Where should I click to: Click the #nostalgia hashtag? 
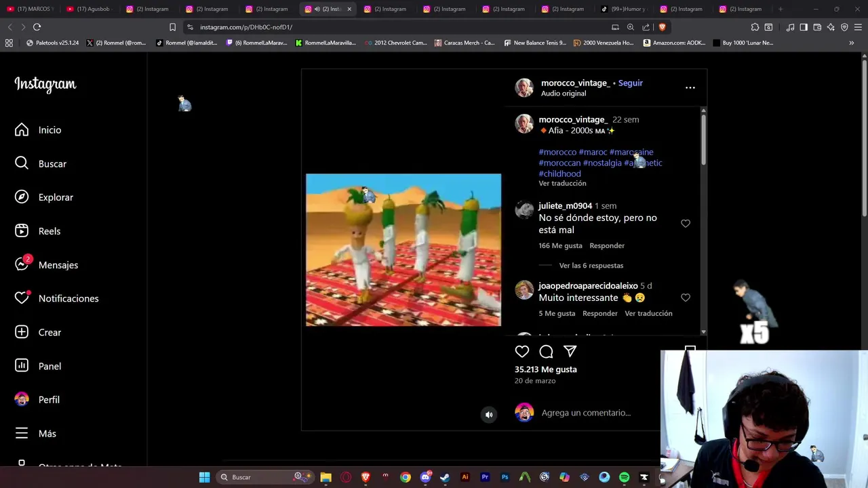pos(602,163)
